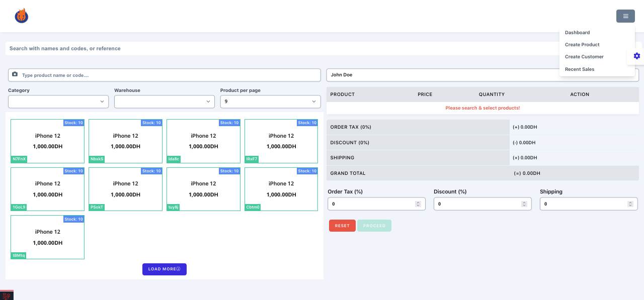
Task: Click the ACTION column header
Action: pos(580,94)
